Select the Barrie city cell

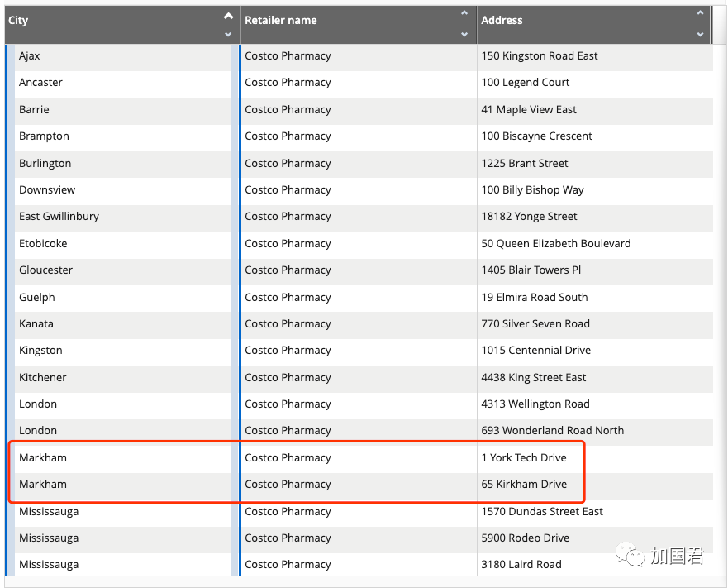point(122,111)
